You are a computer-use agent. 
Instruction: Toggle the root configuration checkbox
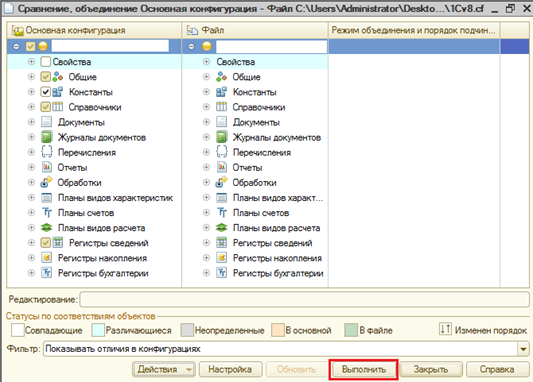click(x=31, y=46)
